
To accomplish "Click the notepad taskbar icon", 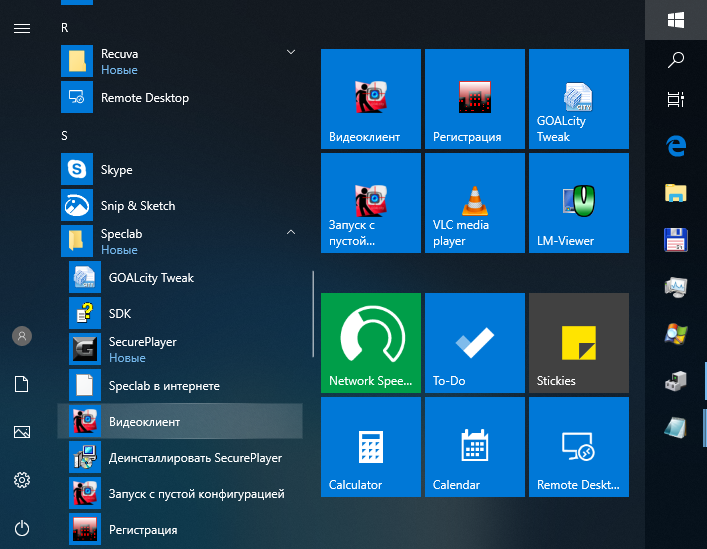I will tap(675, 427).
